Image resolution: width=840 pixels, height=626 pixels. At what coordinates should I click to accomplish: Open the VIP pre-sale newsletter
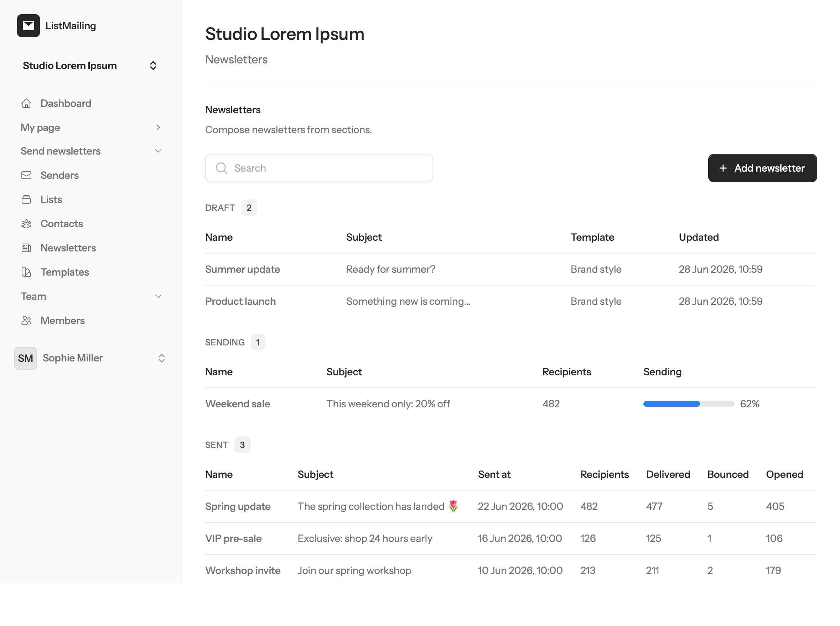[x=233, y=539]
